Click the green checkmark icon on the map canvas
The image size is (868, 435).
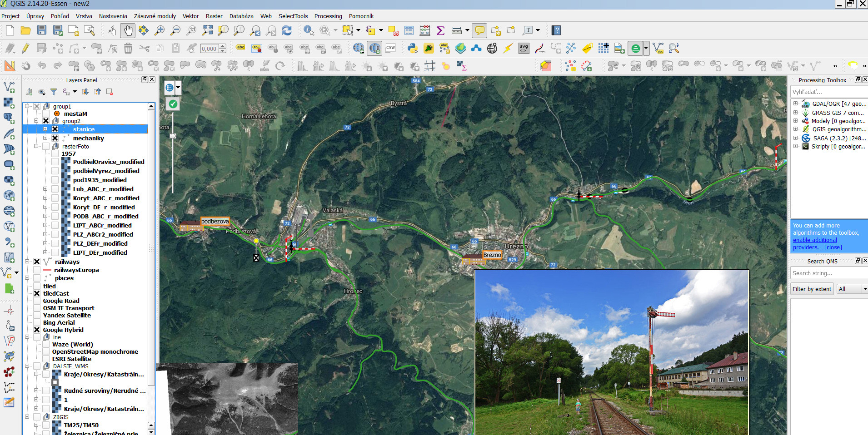(173, 104)
